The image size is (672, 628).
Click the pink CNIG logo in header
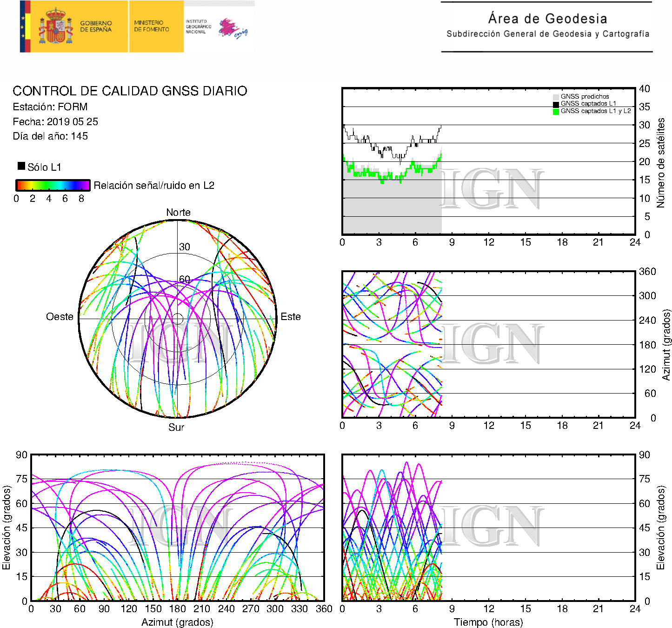(233, 28)
